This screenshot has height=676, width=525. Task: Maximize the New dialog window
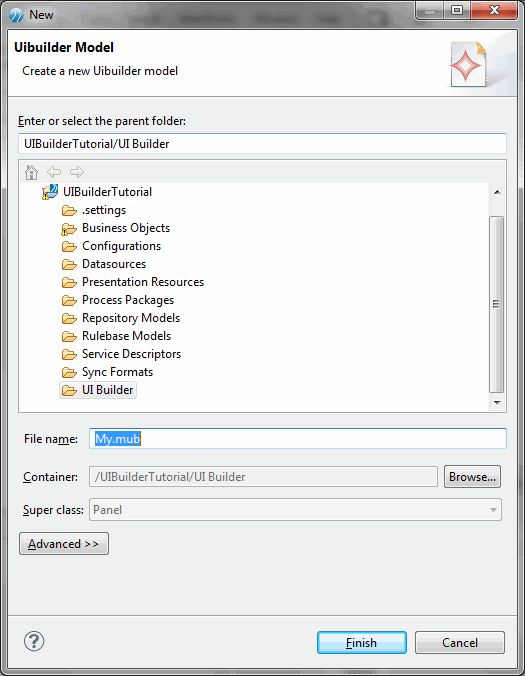click(457, 10)
